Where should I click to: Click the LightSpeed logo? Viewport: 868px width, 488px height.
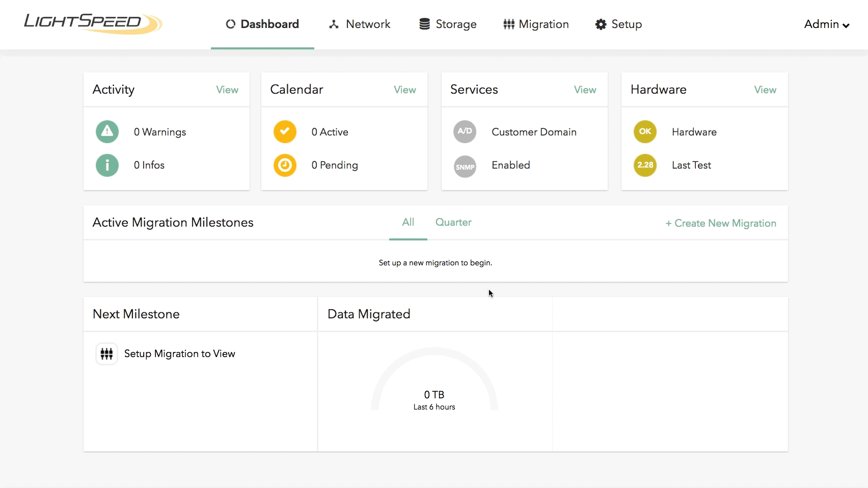pos(93,23)
